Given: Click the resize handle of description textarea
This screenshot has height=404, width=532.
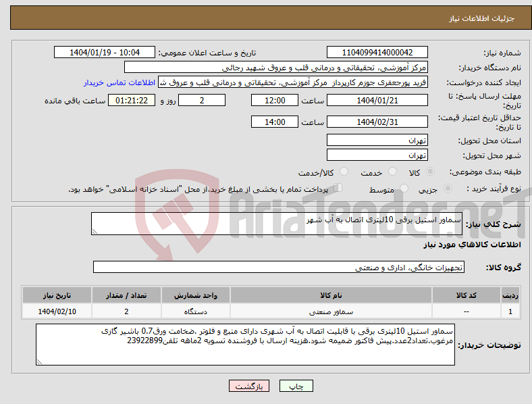Looking at the screenshot, I should [95, 232].
